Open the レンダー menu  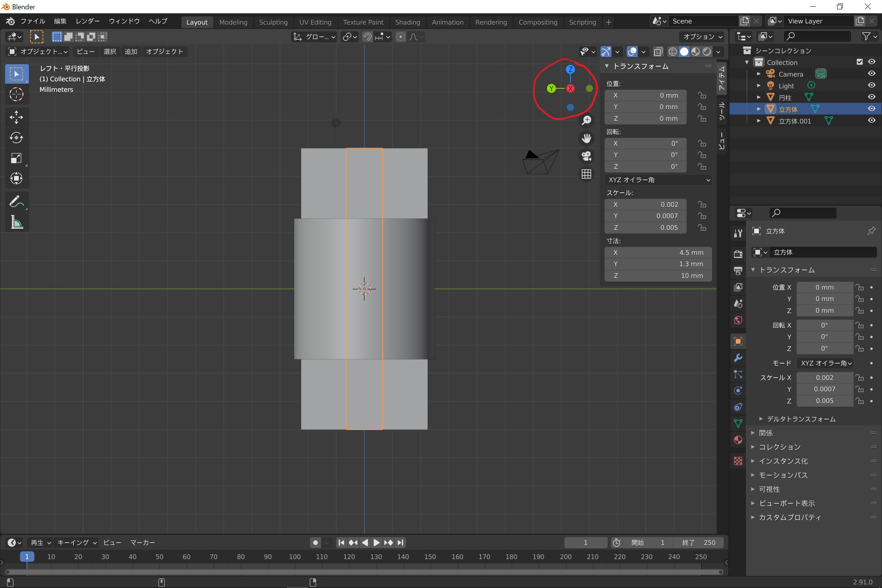[88, 21]
